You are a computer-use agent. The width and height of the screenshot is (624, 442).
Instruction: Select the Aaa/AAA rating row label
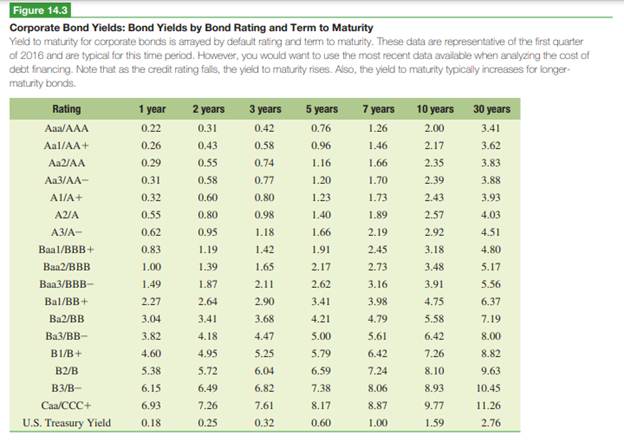pyautogui.click(x=67, y=128)
